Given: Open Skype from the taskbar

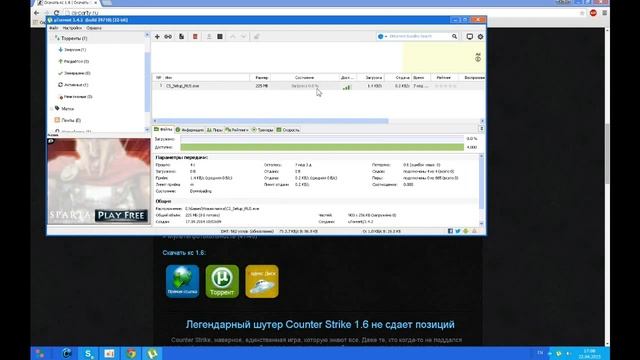Looking at the screenshot, I should pyautogui.click(x=88, y=353).
